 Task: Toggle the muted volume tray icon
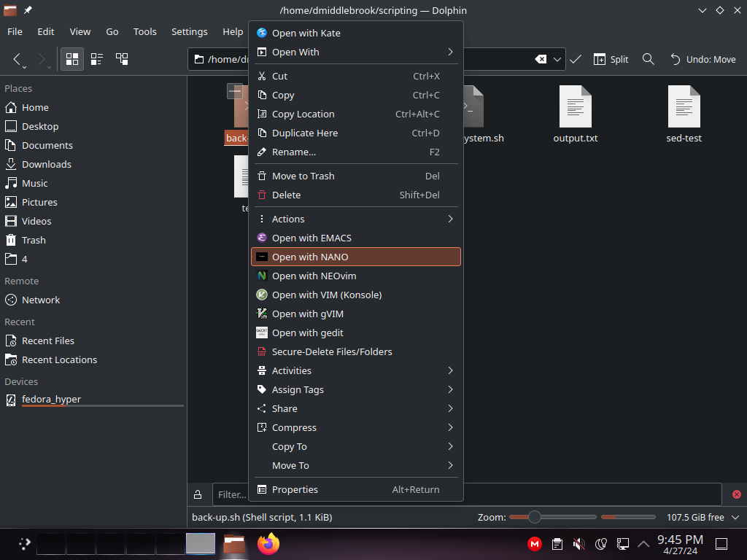(578, 544)
